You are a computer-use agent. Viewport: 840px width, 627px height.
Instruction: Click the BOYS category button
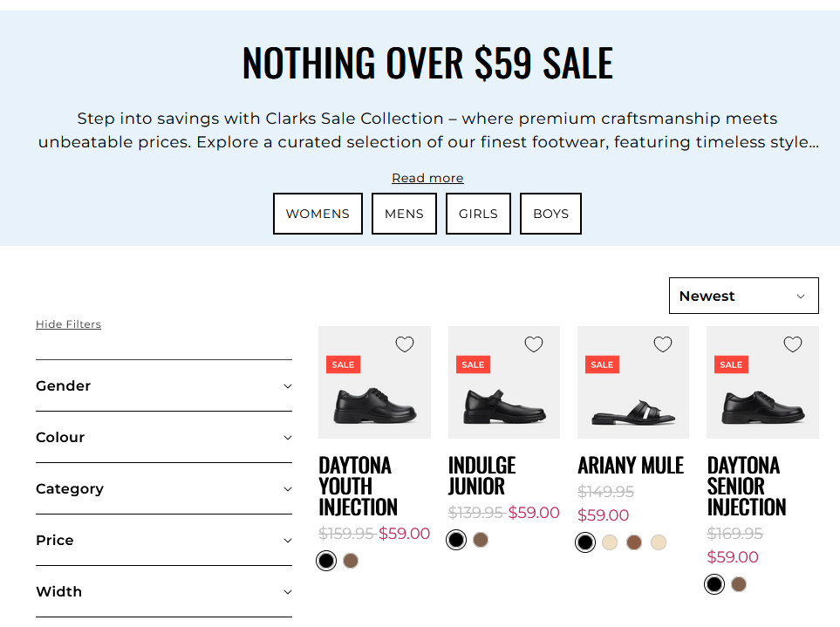550,214
